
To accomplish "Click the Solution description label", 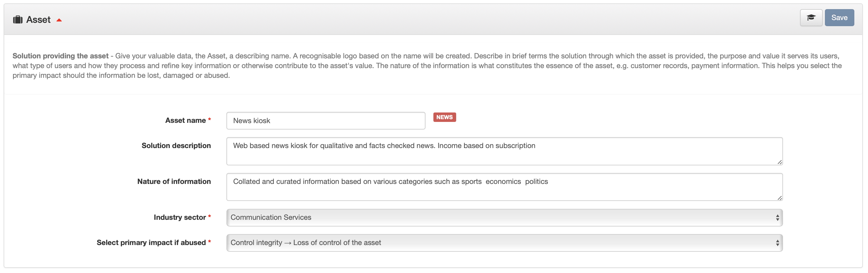I will (176, 145).
